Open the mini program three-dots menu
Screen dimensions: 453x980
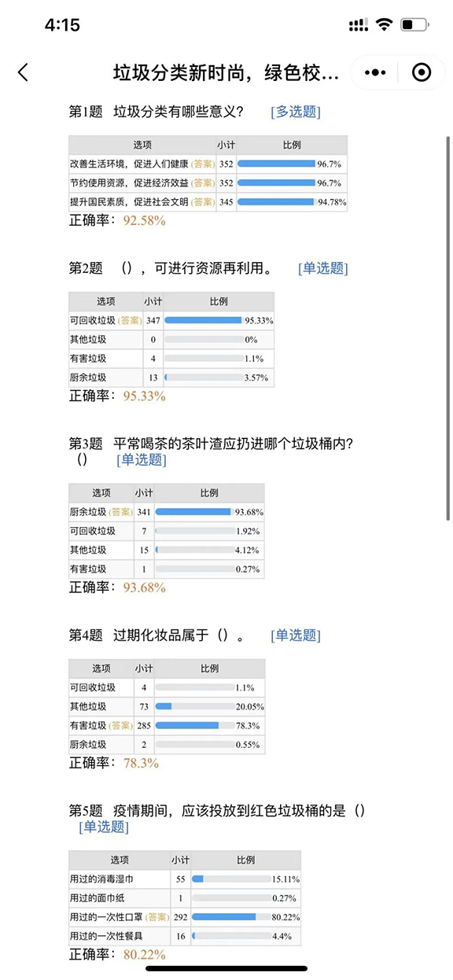tap(375, 73)
